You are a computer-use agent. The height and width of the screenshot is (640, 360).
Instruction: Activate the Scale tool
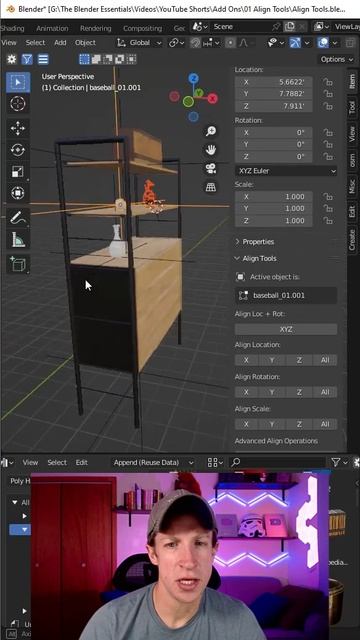point(18,171)
